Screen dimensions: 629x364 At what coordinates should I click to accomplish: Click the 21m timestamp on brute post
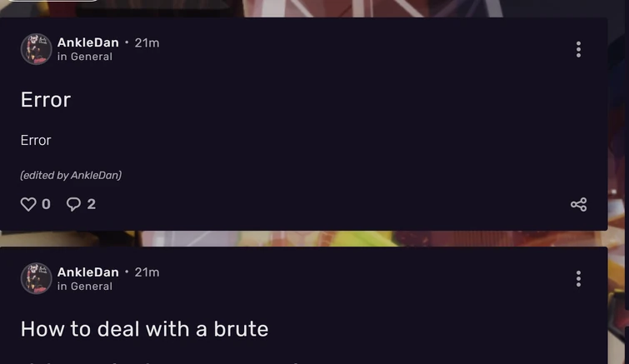[147, 272]
